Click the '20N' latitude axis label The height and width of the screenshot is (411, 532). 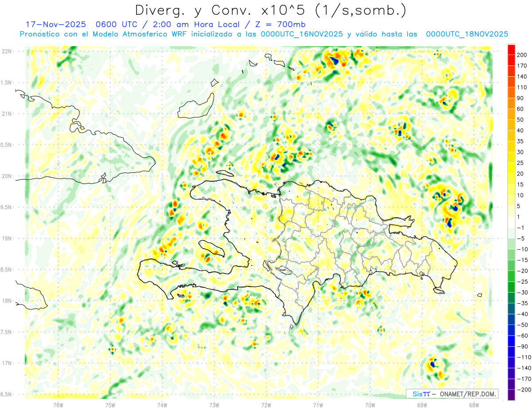coord(6,176)
